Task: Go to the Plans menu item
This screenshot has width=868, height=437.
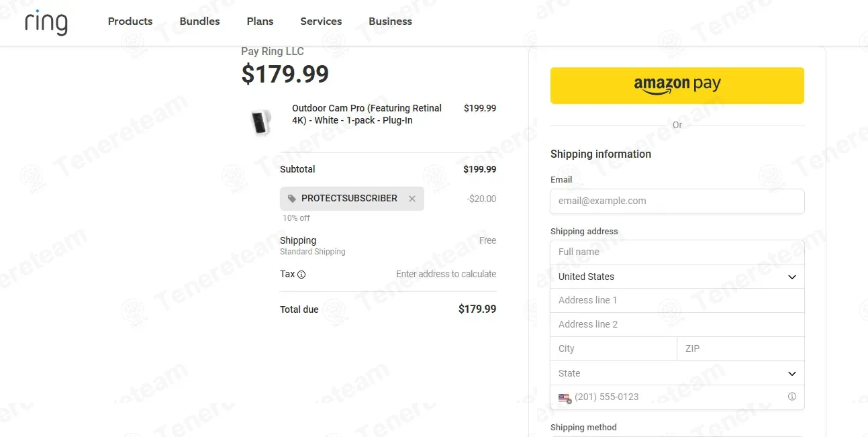Action: point(260,21)
